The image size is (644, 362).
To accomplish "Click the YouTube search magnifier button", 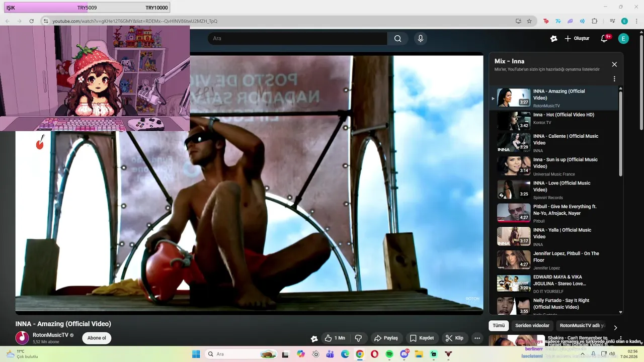I will pos(397,39).
